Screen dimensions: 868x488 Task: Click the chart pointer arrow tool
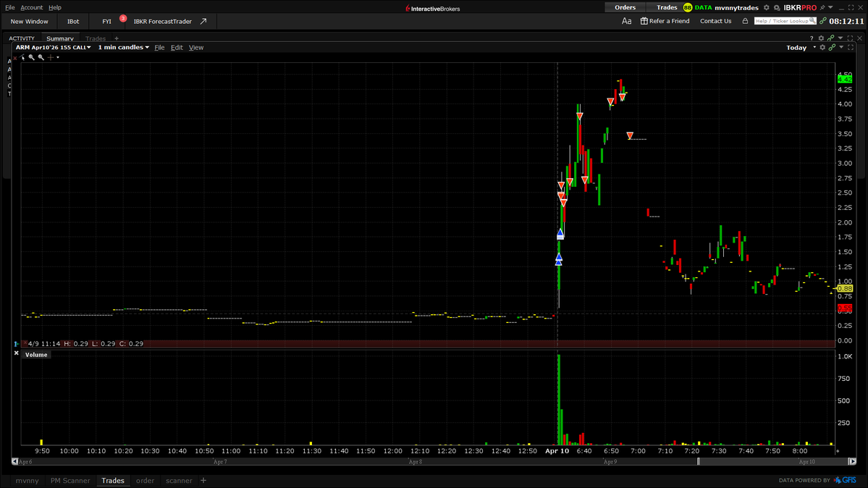coord(22,58)
